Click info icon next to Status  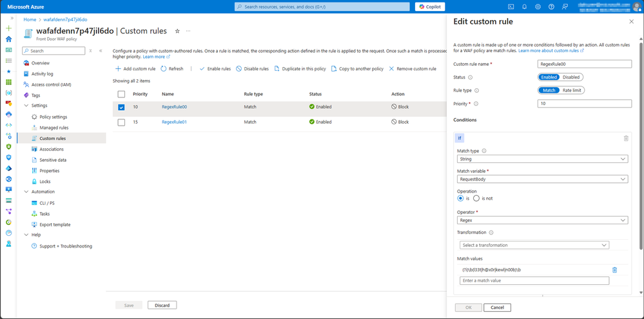click(x=470, y=77)
